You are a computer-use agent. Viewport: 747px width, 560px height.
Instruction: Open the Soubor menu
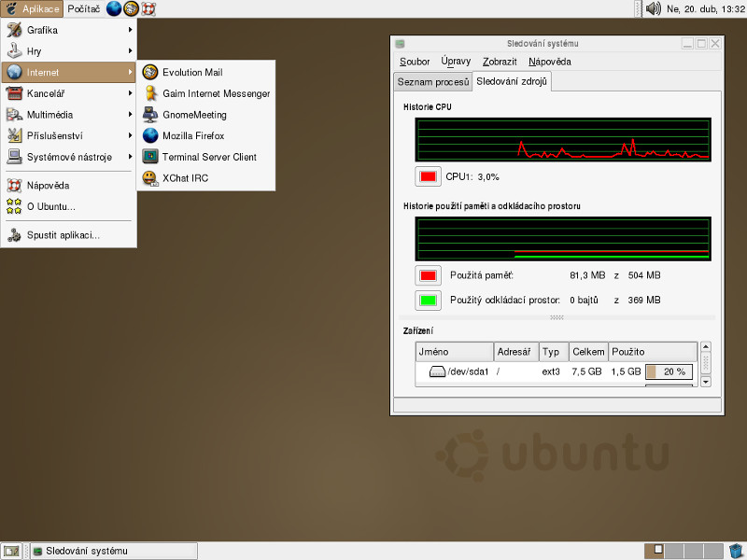click(415, 62)
